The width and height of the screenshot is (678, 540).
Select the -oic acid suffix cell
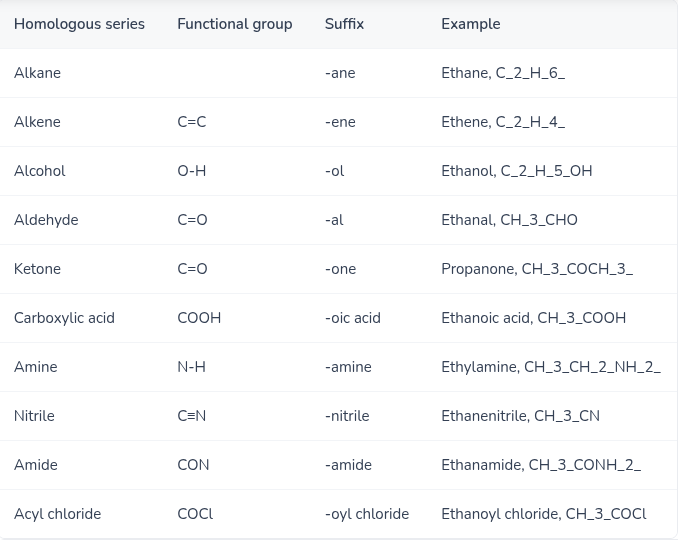coord(353,318)
